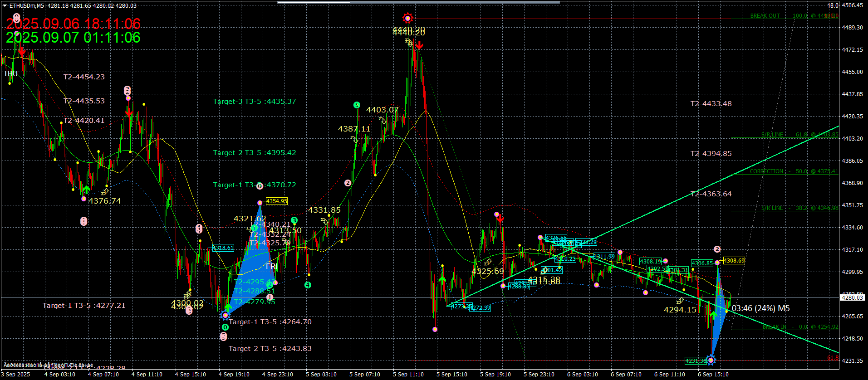Click the 6 Sep 15:10 time axis label
Image resolution: width=868 pixels, height=380 pixels.
pos(713,375)
